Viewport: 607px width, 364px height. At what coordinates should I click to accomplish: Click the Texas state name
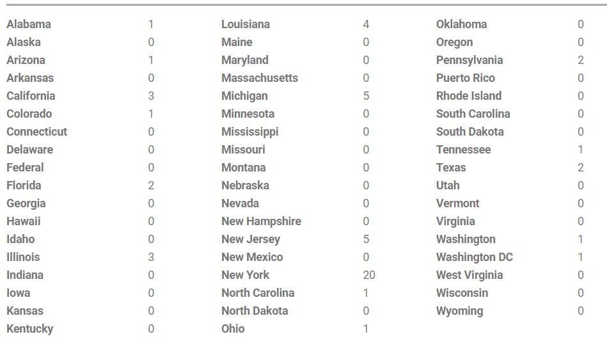(x=450, y=167)
